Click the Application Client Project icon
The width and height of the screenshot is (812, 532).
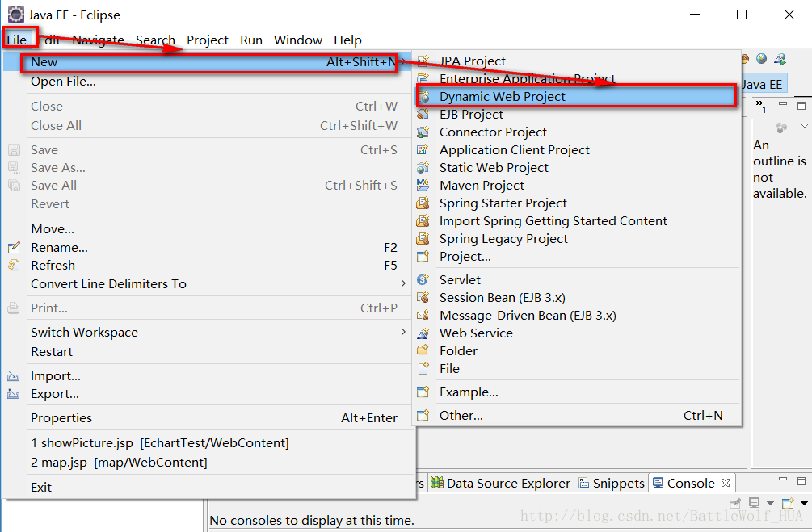tap(423, 149)
